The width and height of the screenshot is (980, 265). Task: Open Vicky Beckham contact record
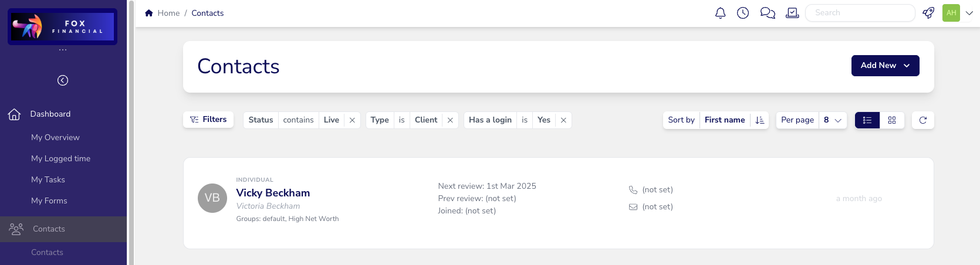[273, 193]
